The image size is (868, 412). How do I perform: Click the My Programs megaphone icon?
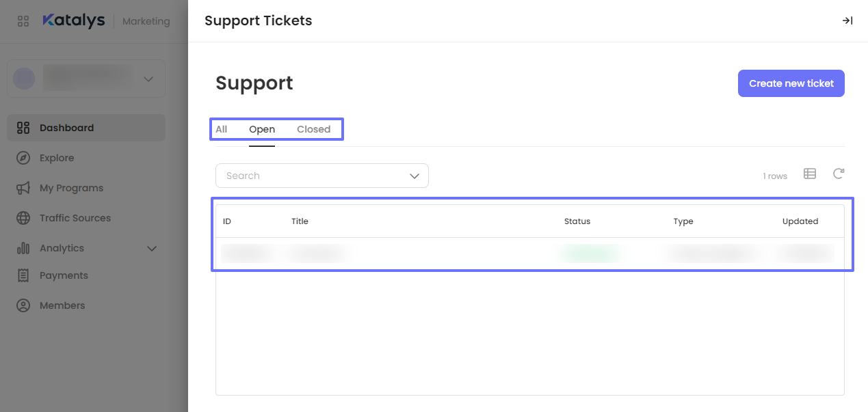(23, 188)
